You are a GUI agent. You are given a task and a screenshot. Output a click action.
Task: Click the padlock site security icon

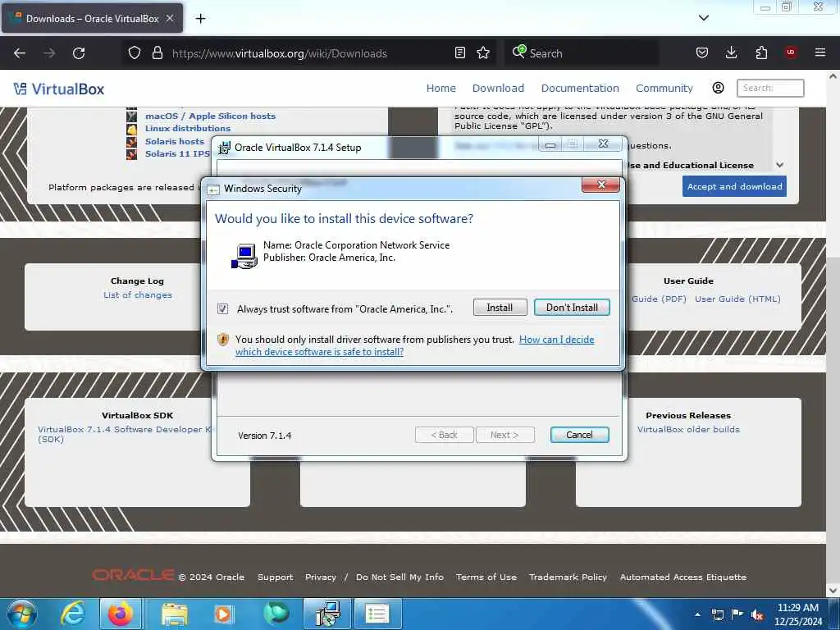[157, 53]
